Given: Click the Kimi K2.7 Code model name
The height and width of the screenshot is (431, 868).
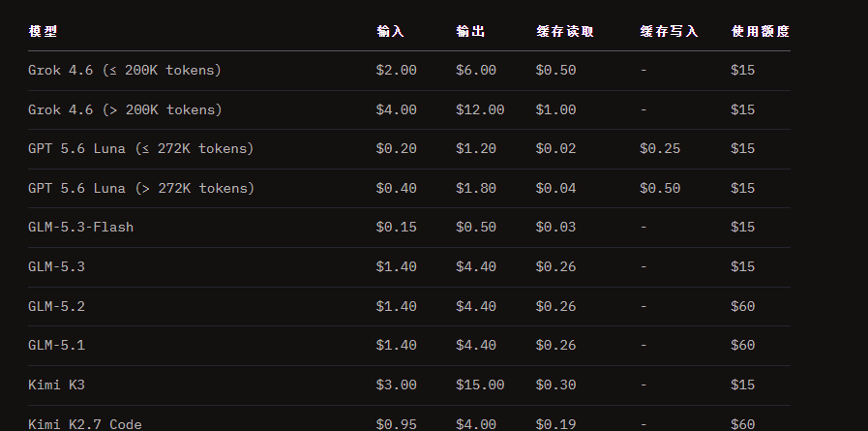Looking at the screenshot, I should (x=85, y=424).
